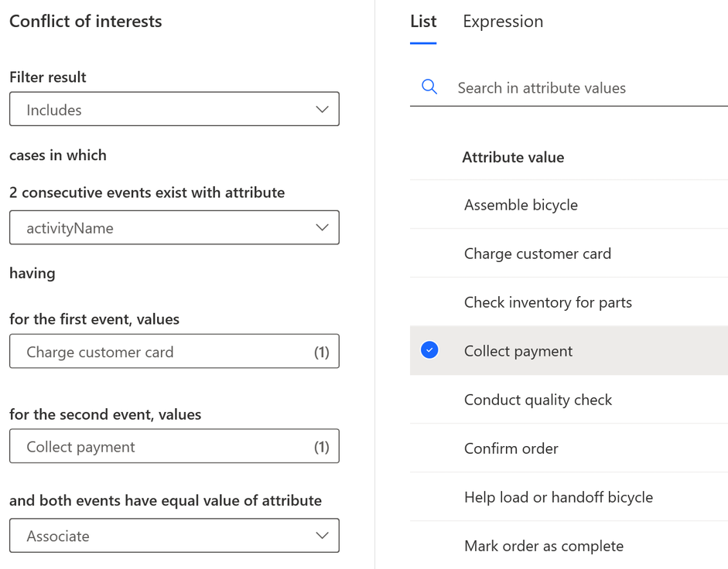728x569 pixels.
Task: Select Charge customer card in list
Action: click(537, 254)
